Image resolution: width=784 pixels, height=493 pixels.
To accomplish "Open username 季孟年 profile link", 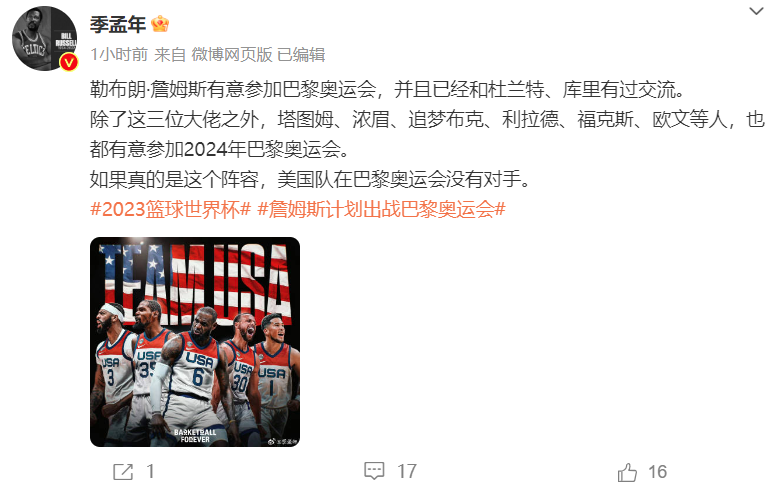I will [118, 24].
